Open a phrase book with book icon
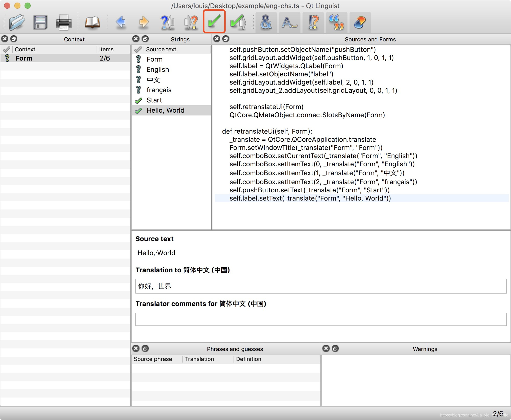The image size is (511, 420). pos(92,22)
